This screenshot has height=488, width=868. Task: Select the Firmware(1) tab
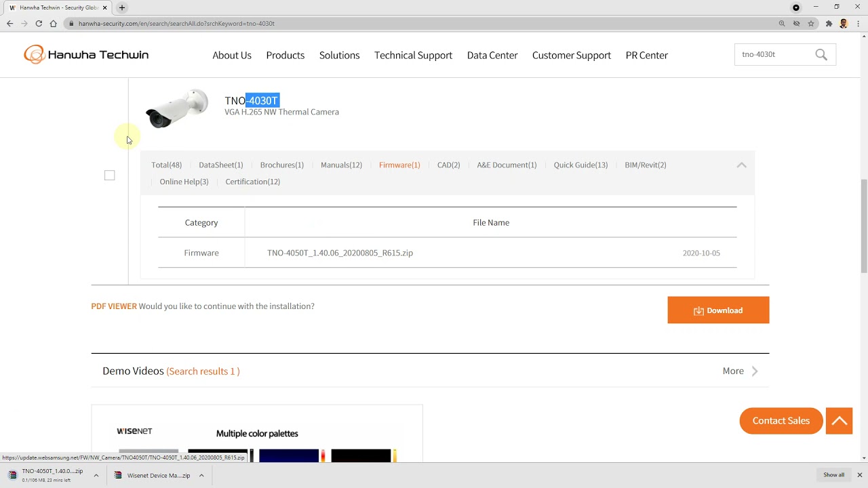coord(399,165)
